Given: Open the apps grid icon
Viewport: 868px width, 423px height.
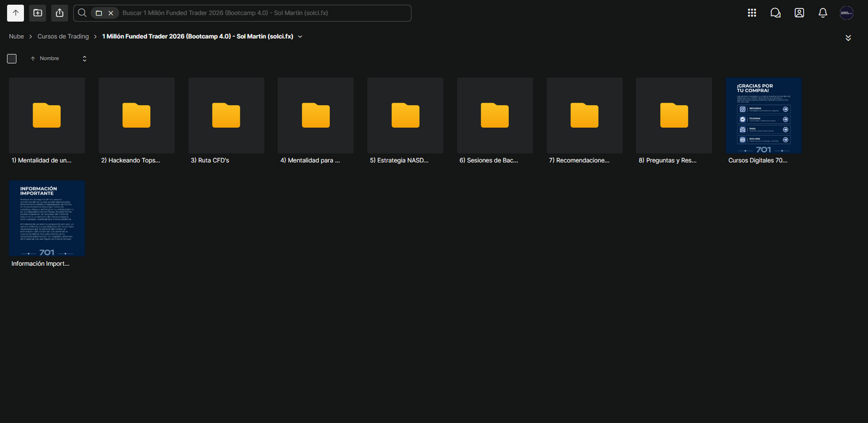Looking at the screenshot, I should 751,13.
